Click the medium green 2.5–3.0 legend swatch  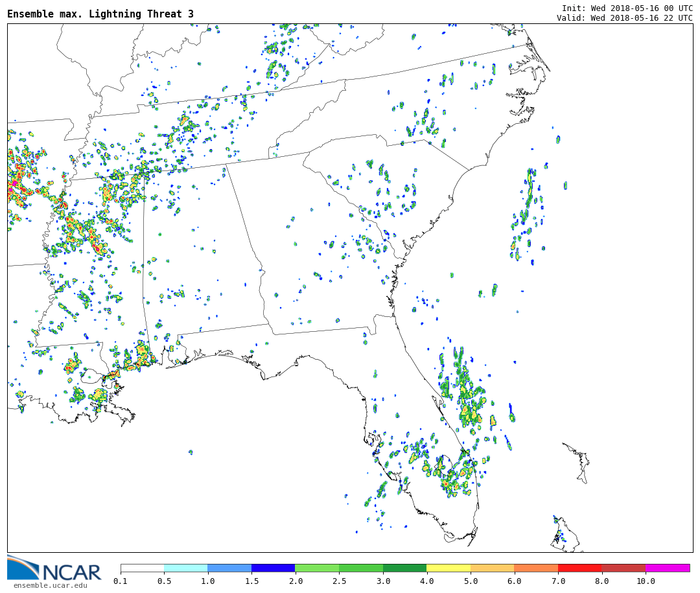pos(360,568)
